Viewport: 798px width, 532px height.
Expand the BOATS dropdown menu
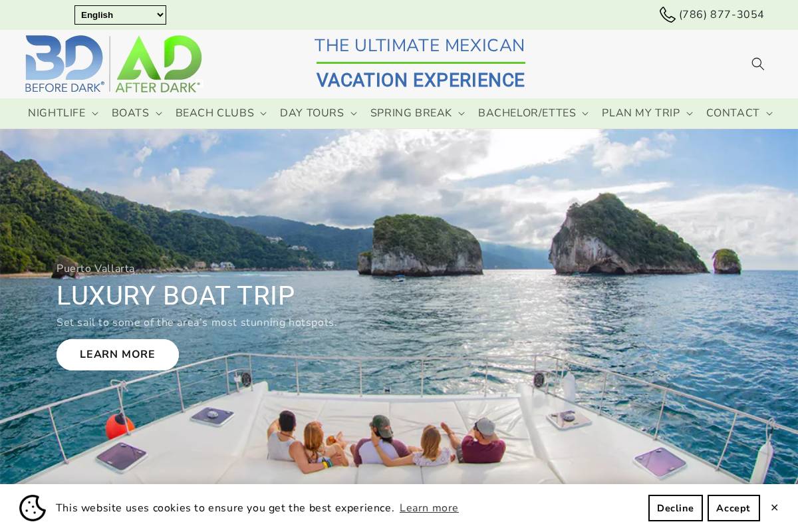point(137,113)
